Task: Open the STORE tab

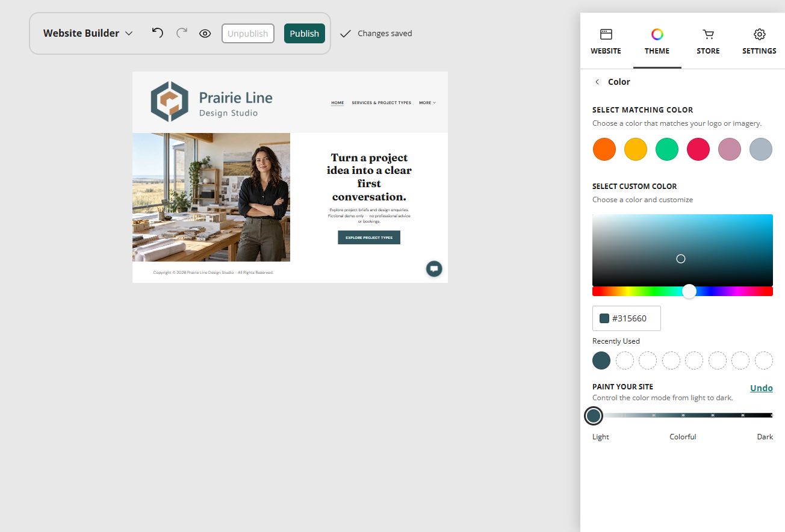Action: tap(708, 42)
